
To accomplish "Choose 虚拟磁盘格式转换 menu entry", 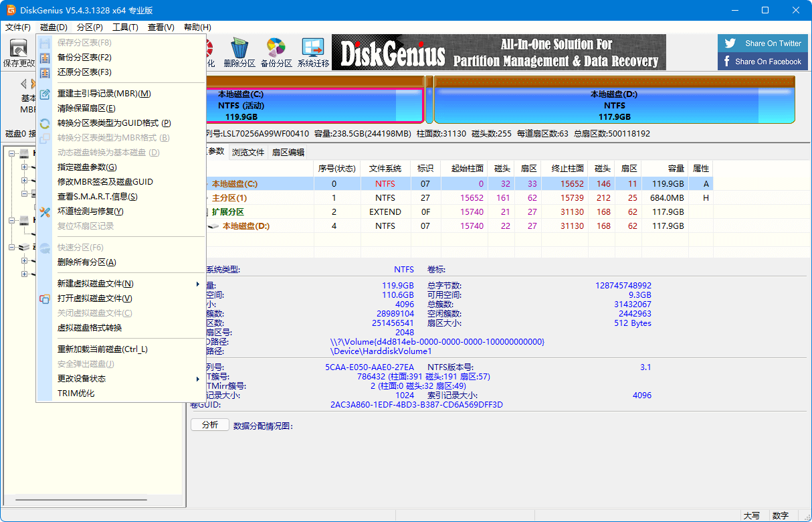I will (120, 328).
